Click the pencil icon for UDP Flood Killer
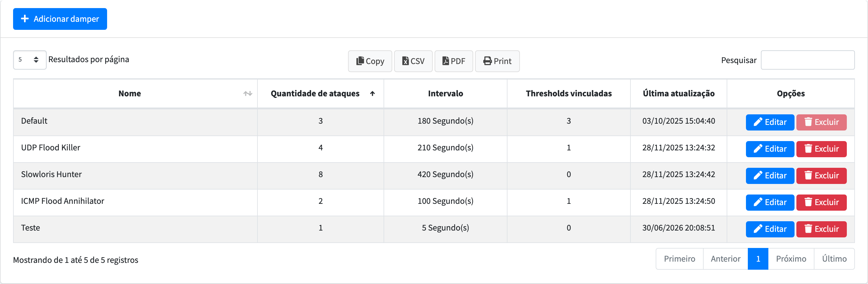 (758, 149)
